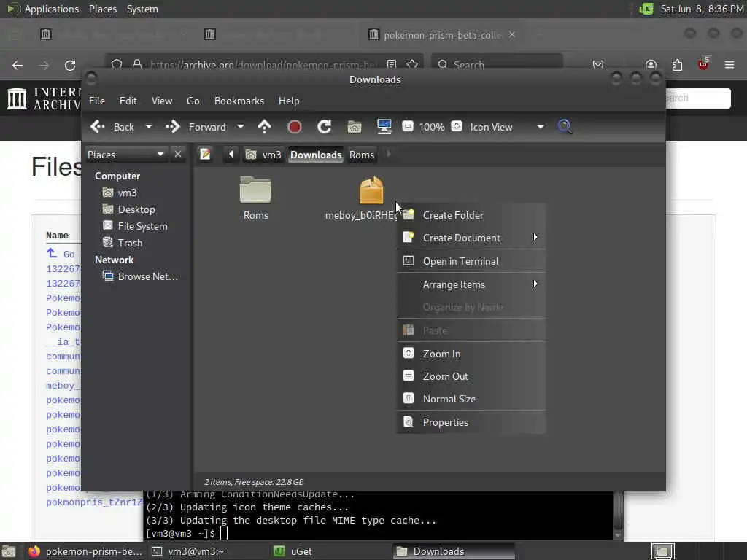Click the Computer toolbar icon
The image size is (747, 560).
[x=384, y=127]
